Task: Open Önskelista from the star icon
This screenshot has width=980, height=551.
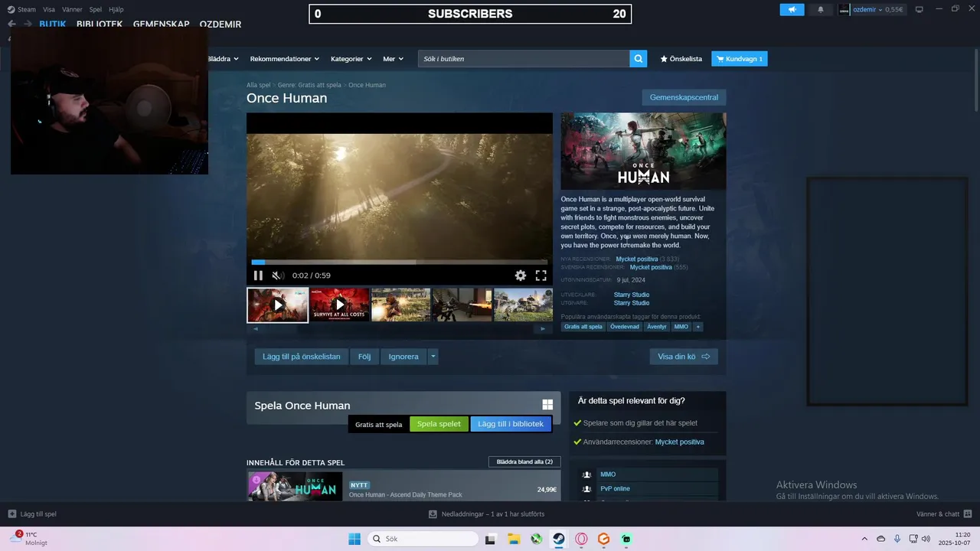Action: pyautogui.click(x=681, y=59)
